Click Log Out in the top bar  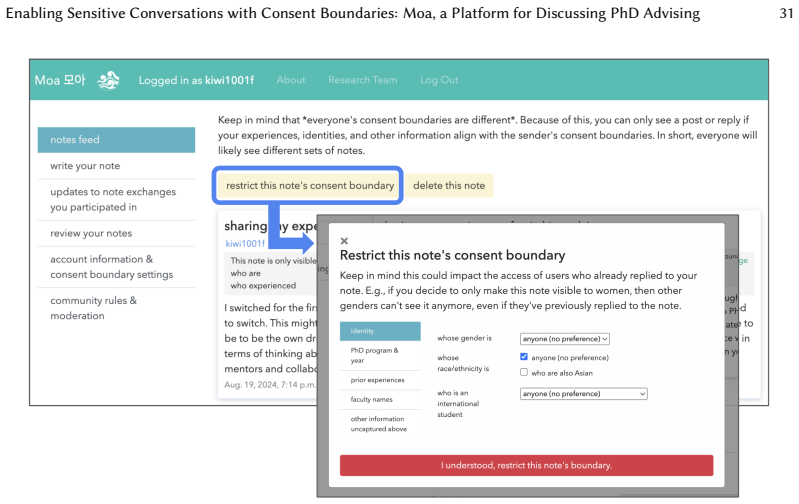pyautogui.click(x=439, y=80)
